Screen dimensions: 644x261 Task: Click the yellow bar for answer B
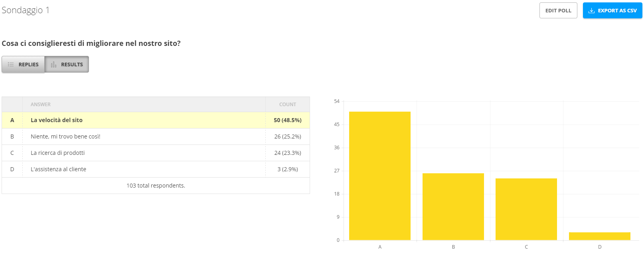click(453, 206)
